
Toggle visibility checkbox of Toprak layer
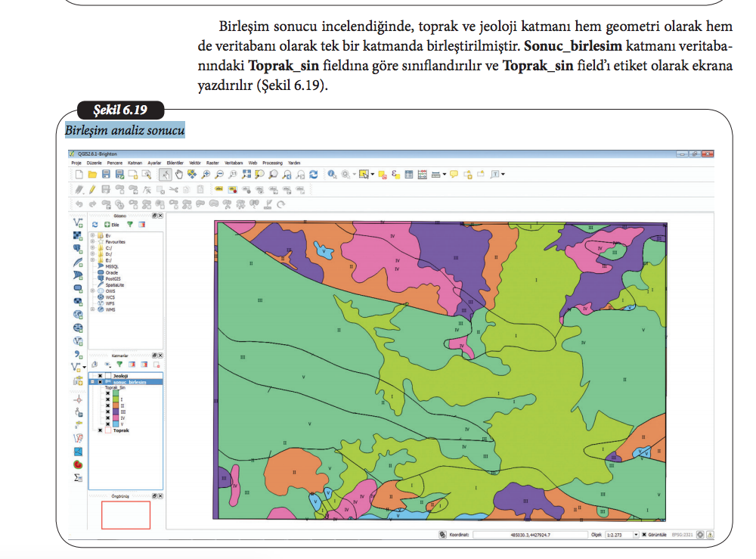(100, 430)
